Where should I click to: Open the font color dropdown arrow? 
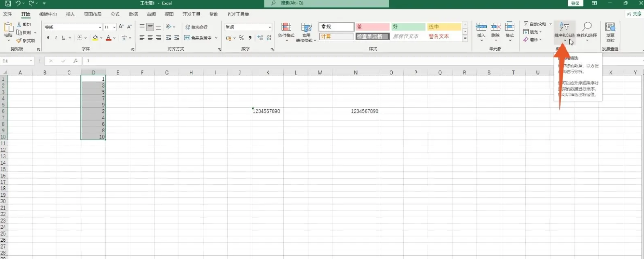114,38
